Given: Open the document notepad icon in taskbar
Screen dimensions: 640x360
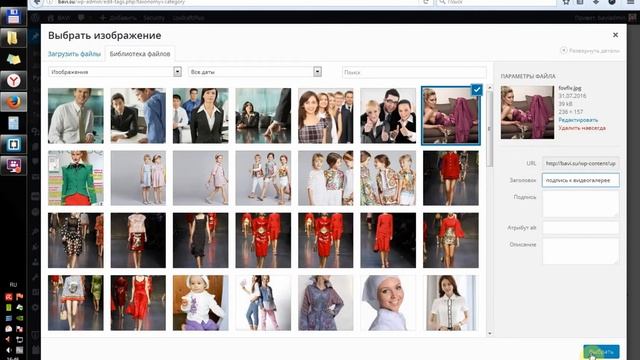Looking at the screenshot, I should tap(13, 123).
